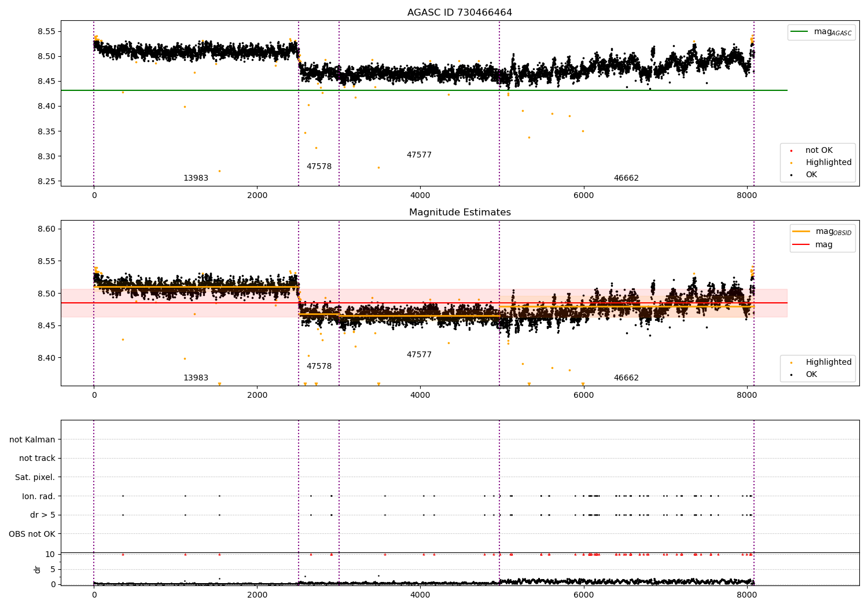Click the 10 tick on the dr axis

pyautogui.click(x=50, y=554)
